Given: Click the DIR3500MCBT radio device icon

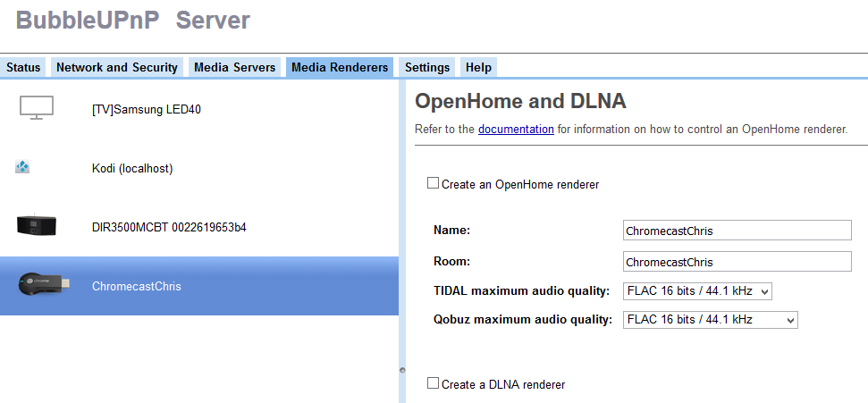Looking at the screenshot, I should [x=37, y=226].
